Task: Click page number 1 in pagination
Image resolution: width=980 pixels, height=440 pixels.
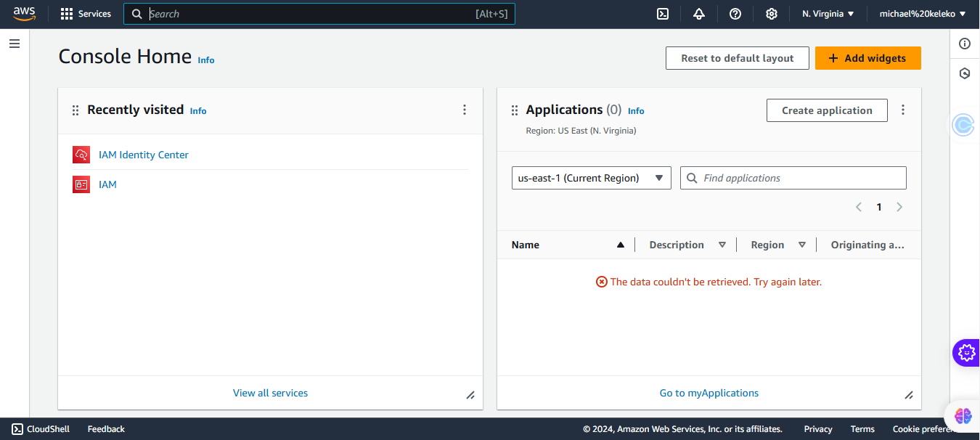Action: pyautogui.click(x=879, y=207)
